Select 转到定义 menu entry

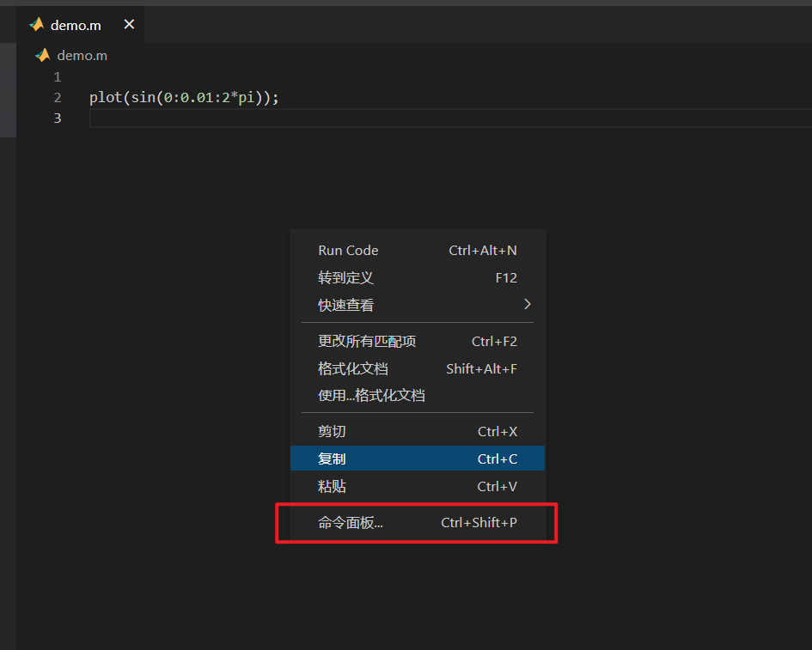point(418,278)
